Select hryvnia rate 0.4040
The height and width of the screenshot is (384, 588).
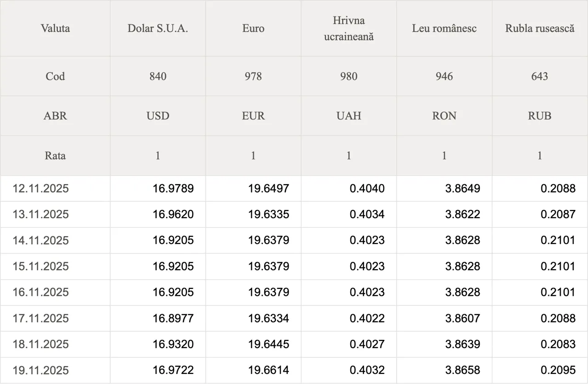[367, 188]
